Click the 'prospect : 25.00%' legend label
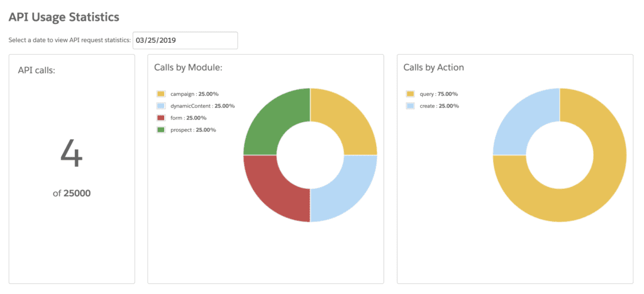 [x=193, y=130]
